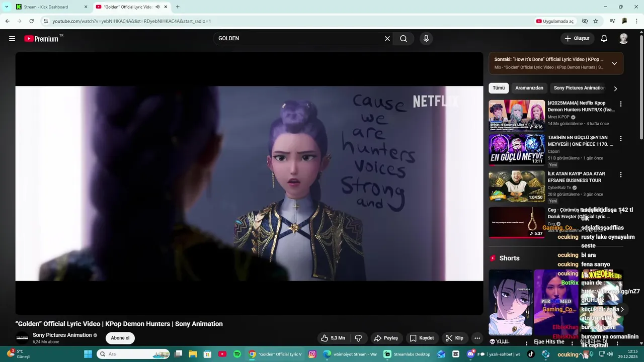Screen dimensions: 644x362
Task: Close the Stream - Kick Dashboard tab
Action: (x=86, y=7)
